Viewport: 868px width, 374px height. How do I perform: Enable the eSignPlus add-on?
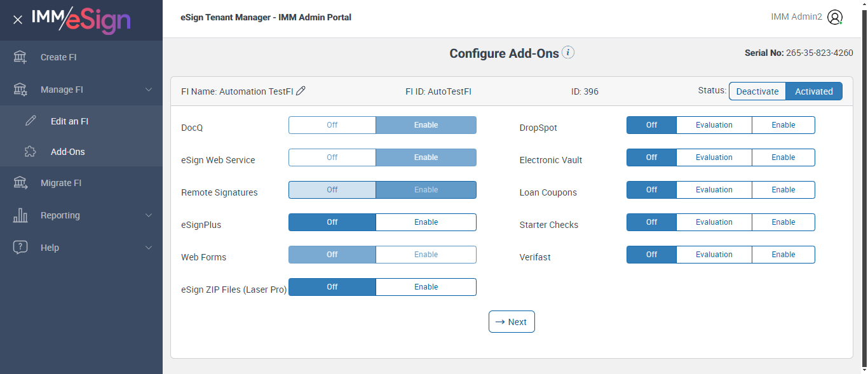426,222
